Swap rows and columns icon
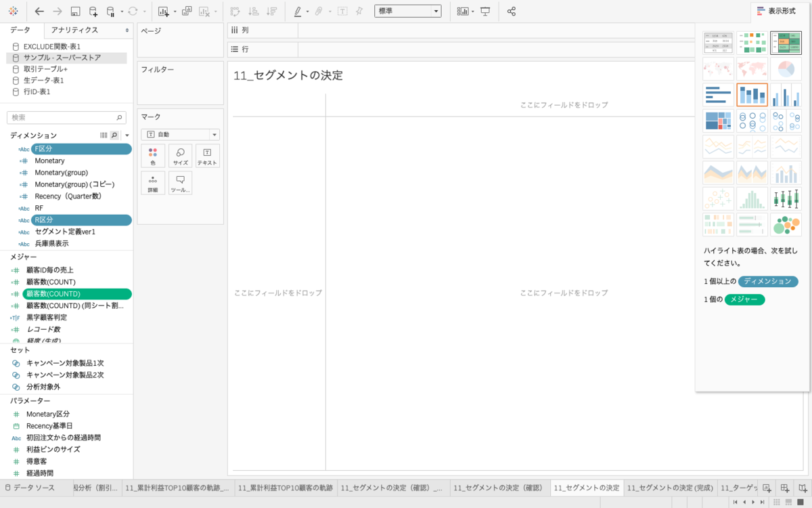The width and height of the screenshot is (812, 508). pyautogui.click(x=235, y=11)
